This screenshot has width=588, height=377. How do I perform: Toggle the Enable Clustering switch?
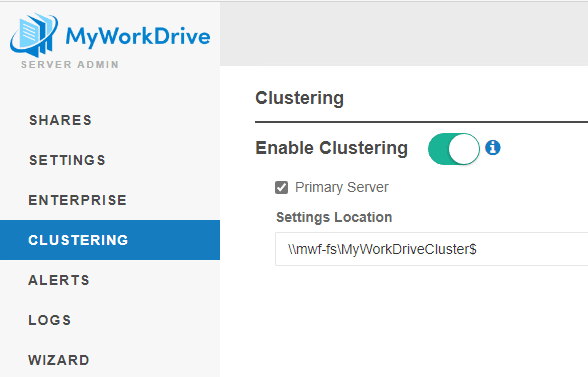click(x=454, y=149)
